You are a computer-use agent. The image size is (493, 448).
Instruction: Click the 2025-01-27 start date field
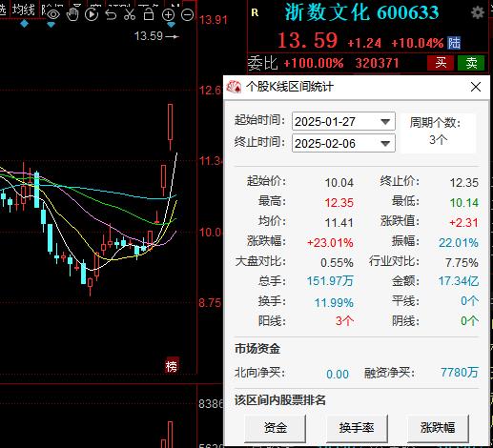pyautogui.click(x=343, y=121)
